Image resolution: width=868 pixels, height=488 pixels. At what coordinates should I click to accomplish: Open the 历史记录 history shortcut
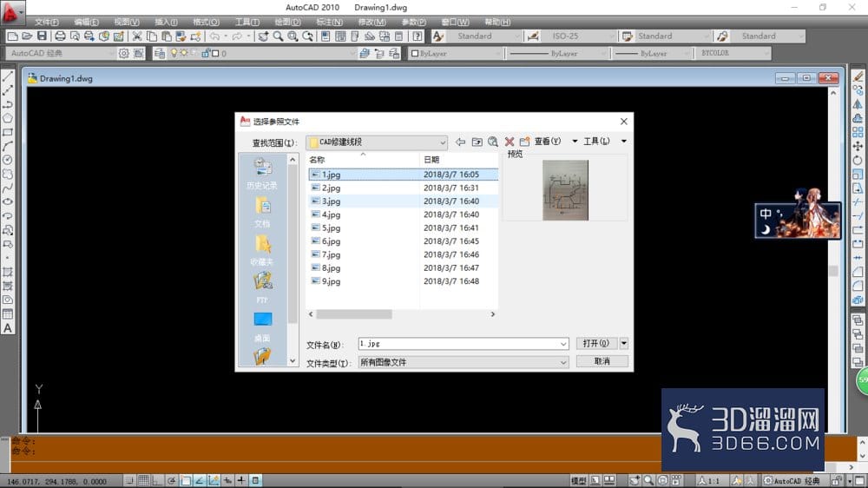pos(262,174)
